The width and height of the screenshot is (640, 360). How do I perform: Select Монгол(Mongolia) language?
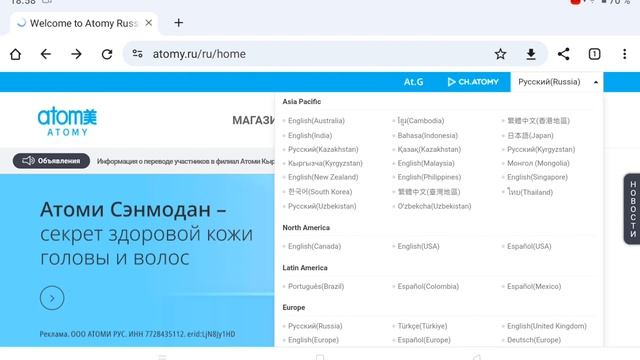tap(538, 163)
